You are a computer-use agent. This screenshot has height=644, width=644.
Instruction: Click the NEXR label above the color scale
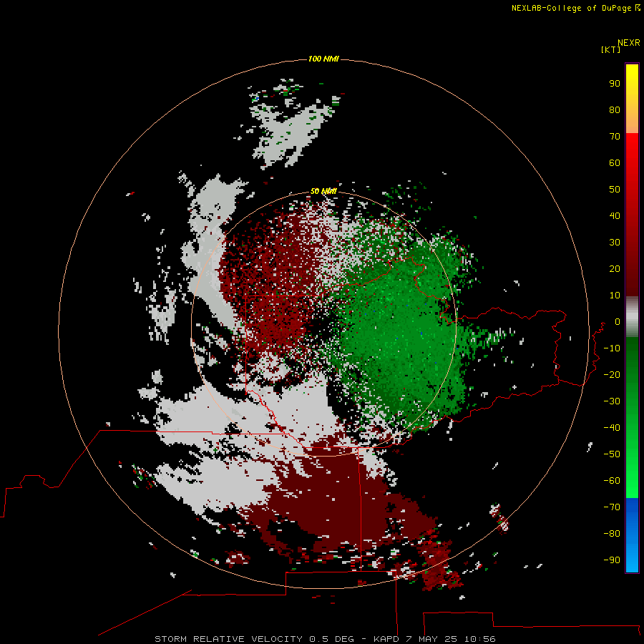pyautogui.click(x=629, y=43)
